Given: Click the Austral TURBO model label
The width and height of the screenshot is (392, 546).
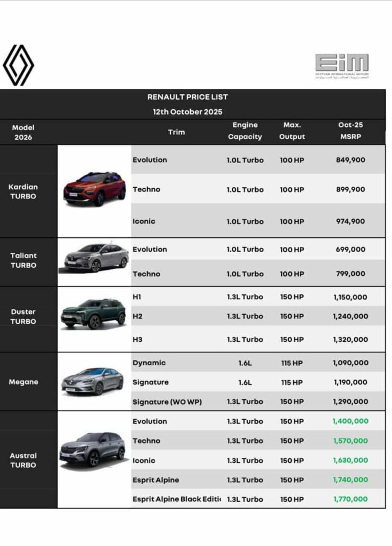Looking at the screenshot, I should click(23, 460).
